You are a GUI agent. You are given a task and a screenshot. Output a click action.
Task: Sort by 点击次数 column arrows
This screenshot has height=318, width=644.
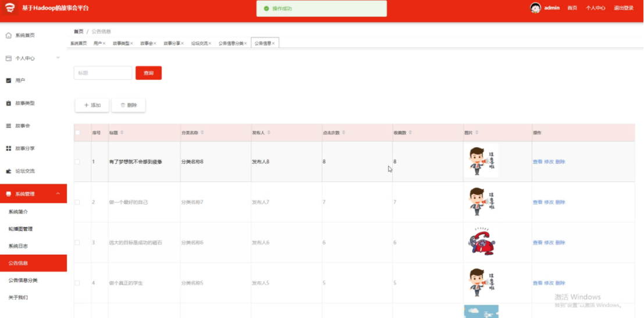coord(344,133)
